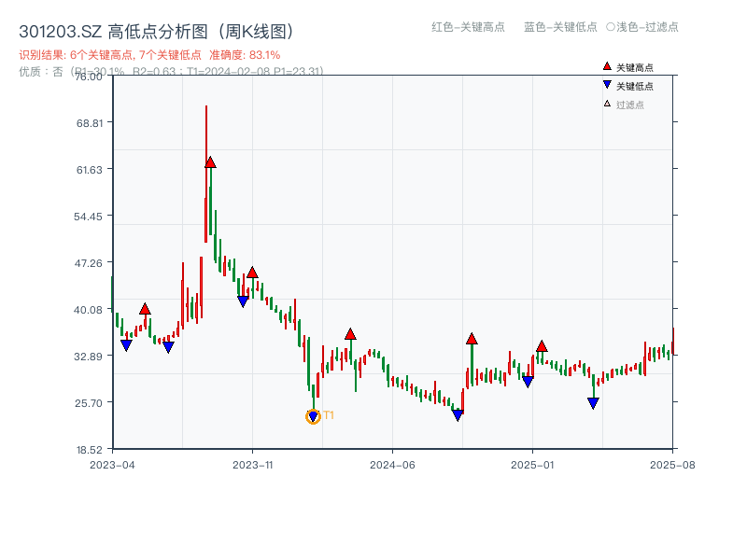
Task: Click the blue 关键低点 triangle icon in the legend
Action: (x=605, y=83)
